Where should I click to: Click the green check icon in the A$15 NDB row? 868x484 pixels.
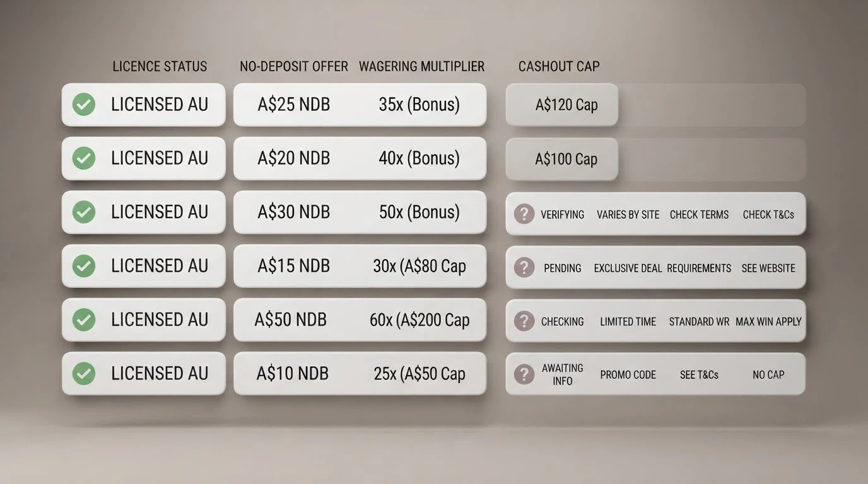[x=84, y=266]
